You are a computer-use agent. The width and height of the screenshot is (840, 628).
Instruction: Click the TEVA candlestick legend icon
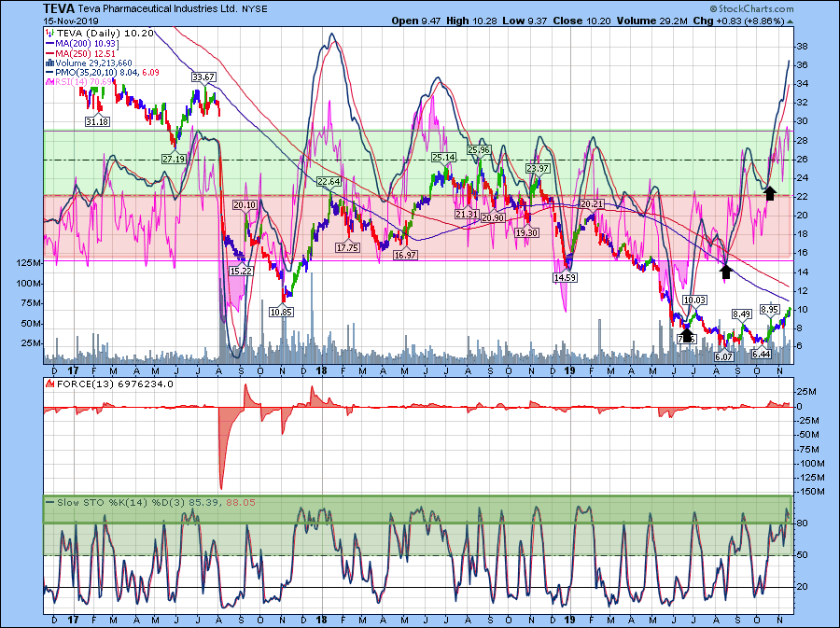click(x=49, y=32)
